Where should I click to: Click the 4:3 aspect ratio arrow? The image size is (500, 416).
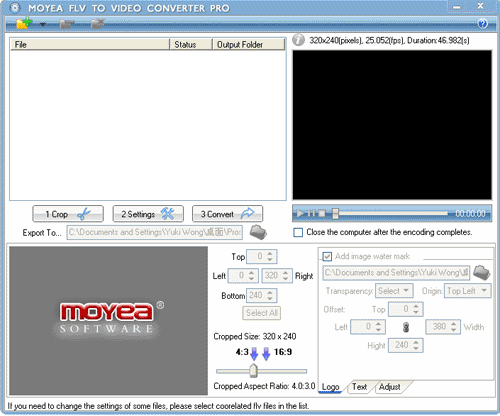254,354
